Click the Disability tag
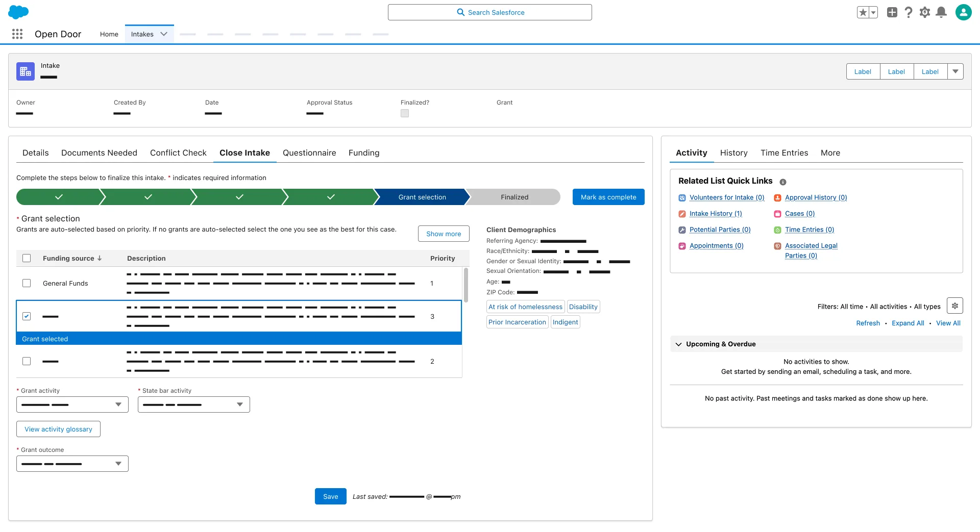Image resolution: width=980 pixels, height=532 pixels. pyautogui.click(x=583, y=307)
